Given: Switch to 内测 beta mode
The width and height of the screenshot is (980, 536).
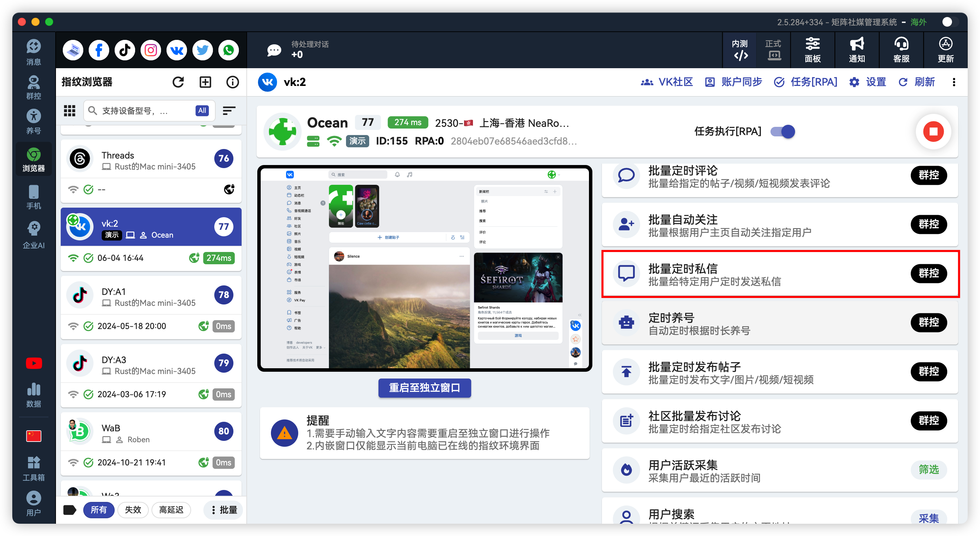Looking at the screenshot, I should (740, 50).
